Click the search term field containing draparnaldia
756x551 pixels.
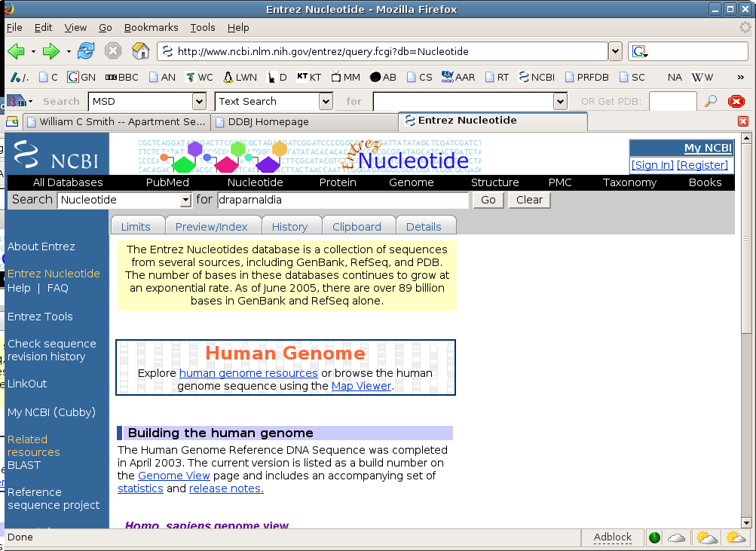(x=343, y=200)
